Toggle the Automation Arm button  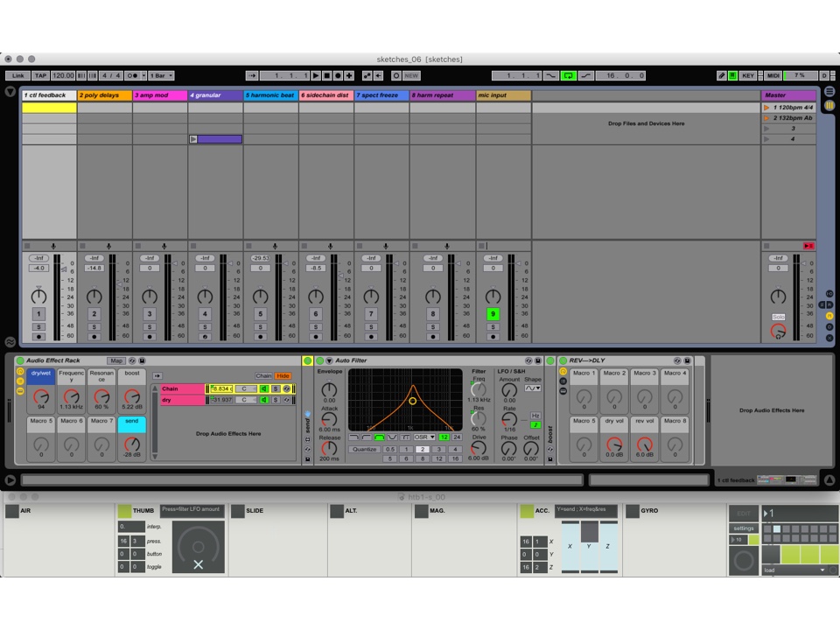pos(367,75)
